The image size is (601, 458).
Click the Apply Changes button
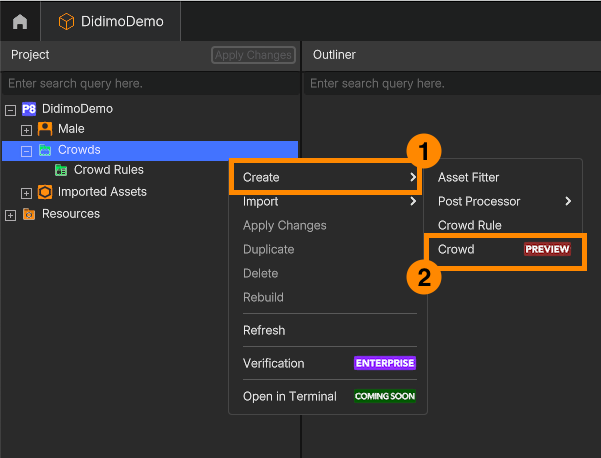tap(253, 55)
